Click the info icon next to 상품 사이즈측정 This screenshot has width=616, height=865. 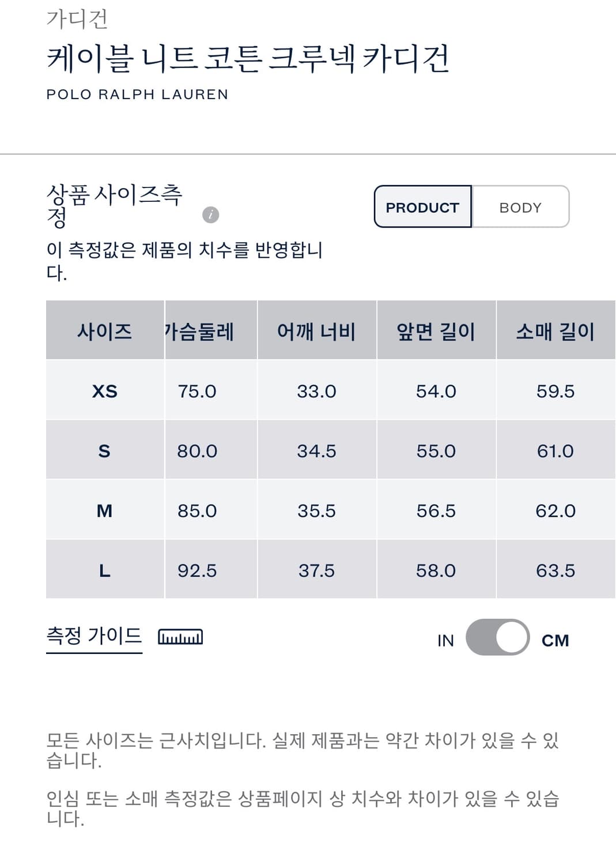pyautogui.click(x=212, y=215)
